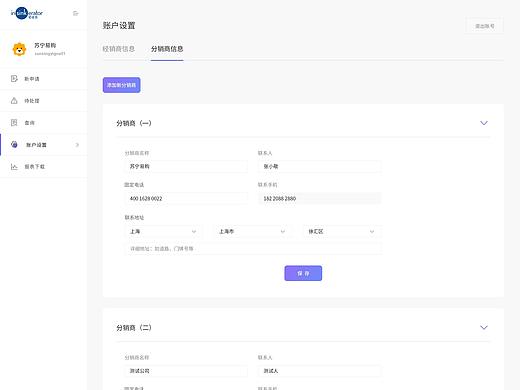
Task: Click the 联系地址 label in distributor one
Action: coord(134,217)
